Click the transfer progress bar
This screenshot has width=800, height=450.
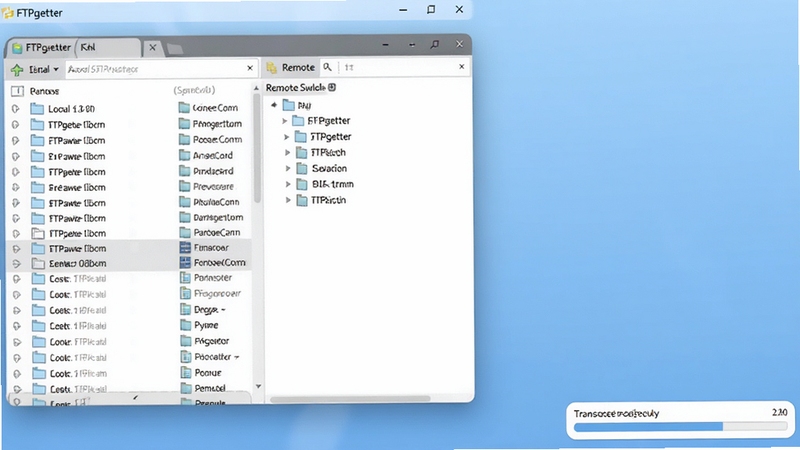point(680,427)
